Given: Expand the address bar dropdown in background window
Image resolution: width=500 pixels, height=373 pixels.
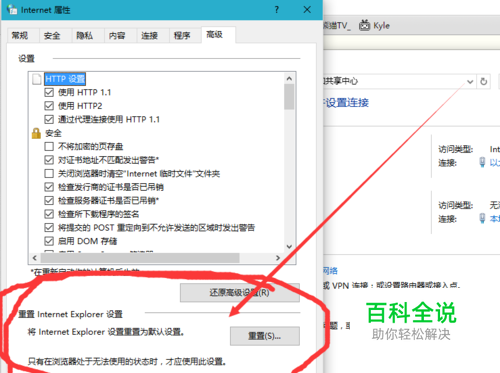Looking at the screenshot, I should tap(470, 81).
